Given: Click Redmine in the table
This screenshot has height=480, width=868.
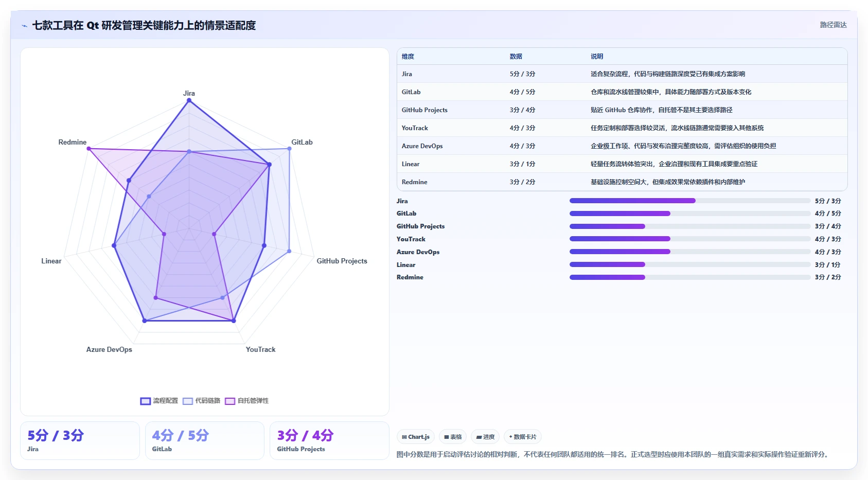Looking at the screenshot, I should (415, 182).
